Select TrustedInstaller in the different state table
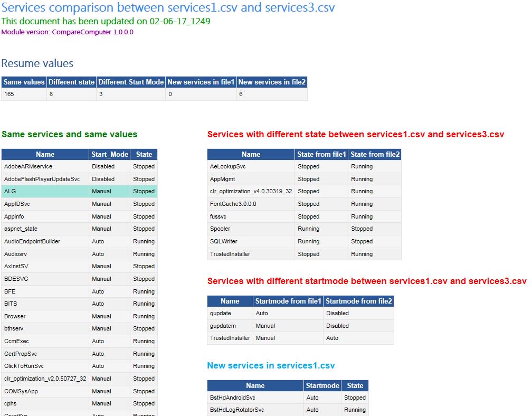Viewport: 532px width, 416px height. pyautogui.click(x=230, y=254)
